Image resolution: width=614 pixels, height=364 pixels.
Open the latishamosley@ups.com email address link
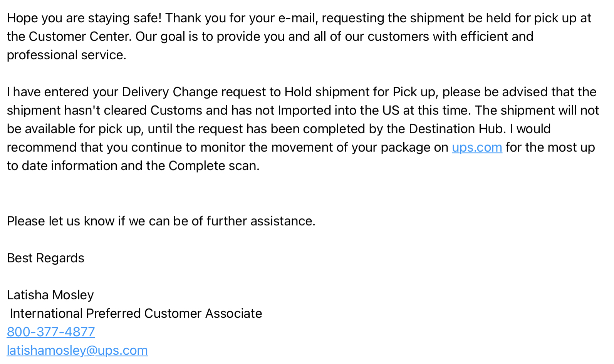[77, 351]
